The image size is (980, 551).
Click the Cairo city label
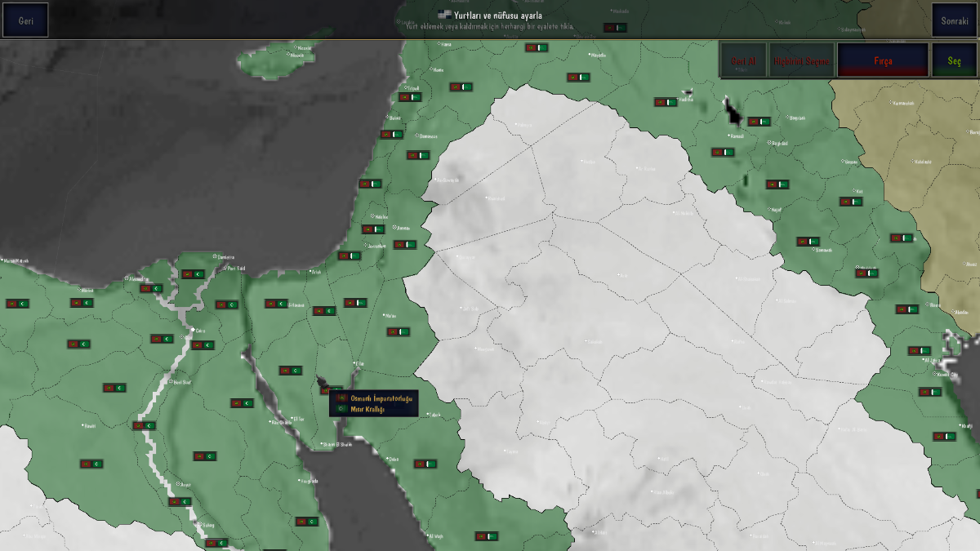[200, 331]
